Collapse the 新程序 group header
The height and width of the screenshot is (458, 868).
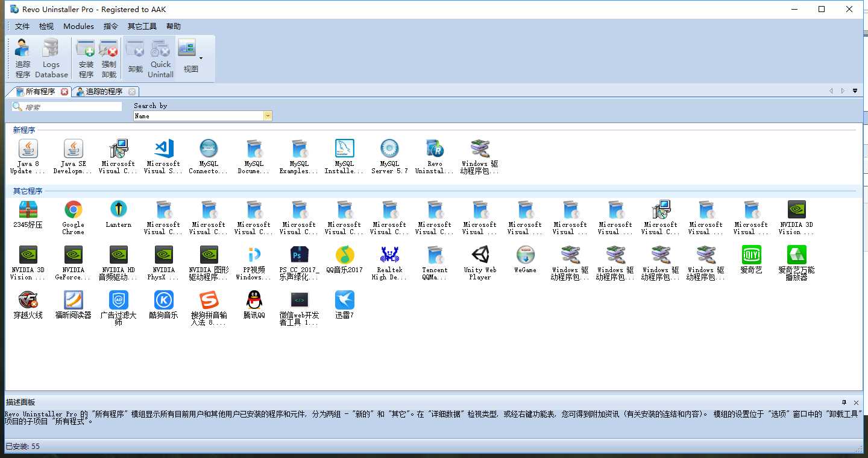[x=24, y=130]
